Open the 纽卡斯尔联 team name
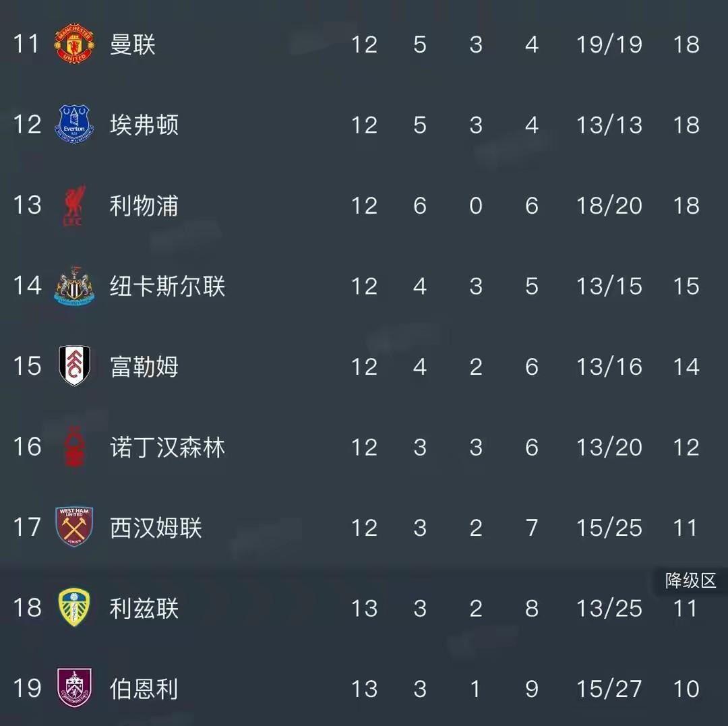This screenshot has height=726, width=728. (x=167, y=286)
